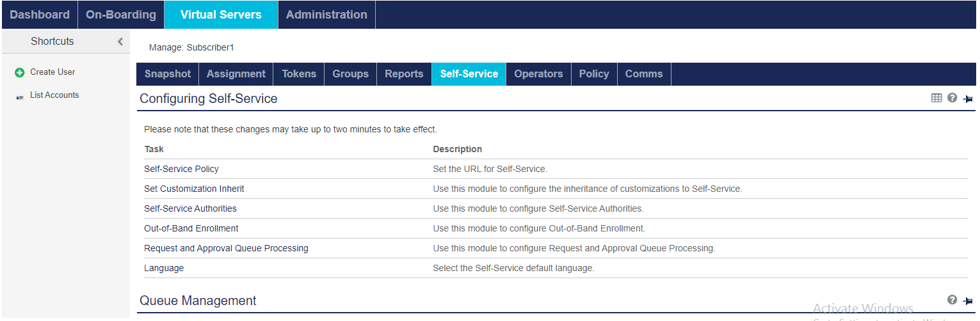Open help icon for Queue Management
The height and width of the screenshot is (321, 980).
coord(952,300)
